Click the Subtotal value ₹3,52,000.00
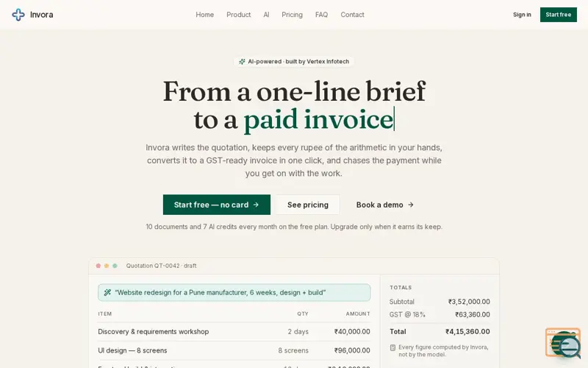The height and width of the screenshot is (368, 588). pos(469,302)
